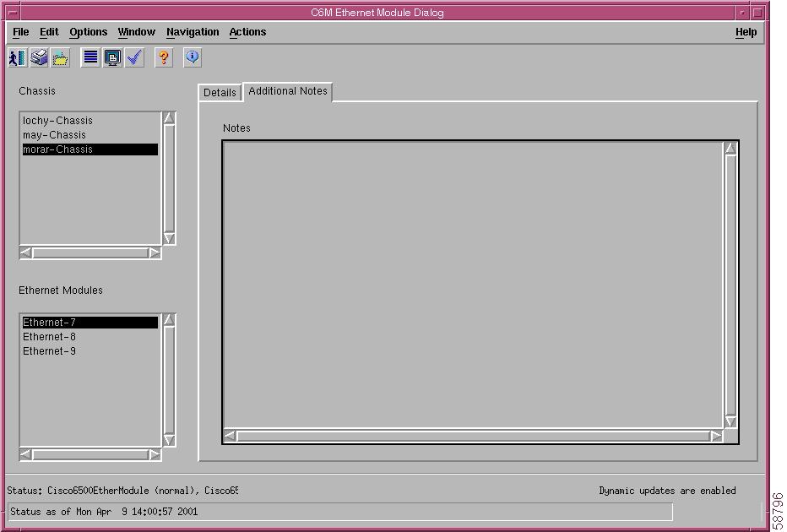This screenshot has width=787, height=532.
Task: Open the File menu
Action: point(20,32)
